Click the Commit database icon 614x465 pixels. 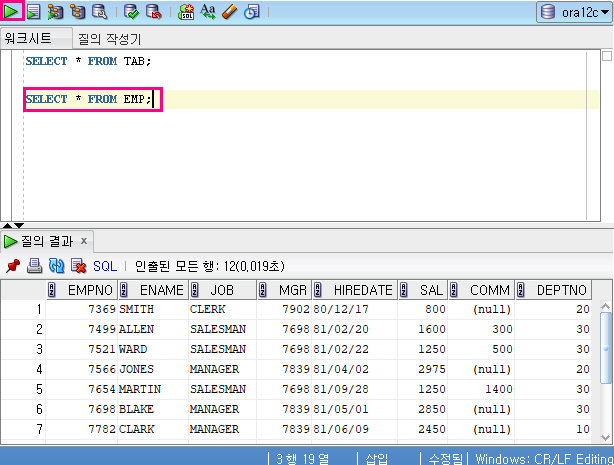click(132, 12)
